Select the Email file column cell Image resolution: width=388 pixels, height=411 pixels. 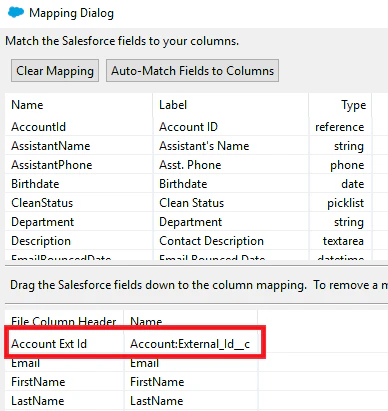tap(25, 363)
